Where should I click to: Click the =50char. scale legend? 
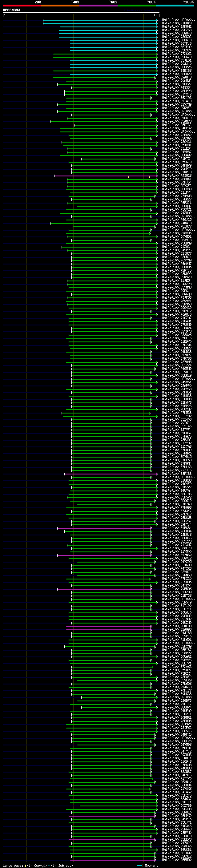pyautogui.click(x=147, y=865)
